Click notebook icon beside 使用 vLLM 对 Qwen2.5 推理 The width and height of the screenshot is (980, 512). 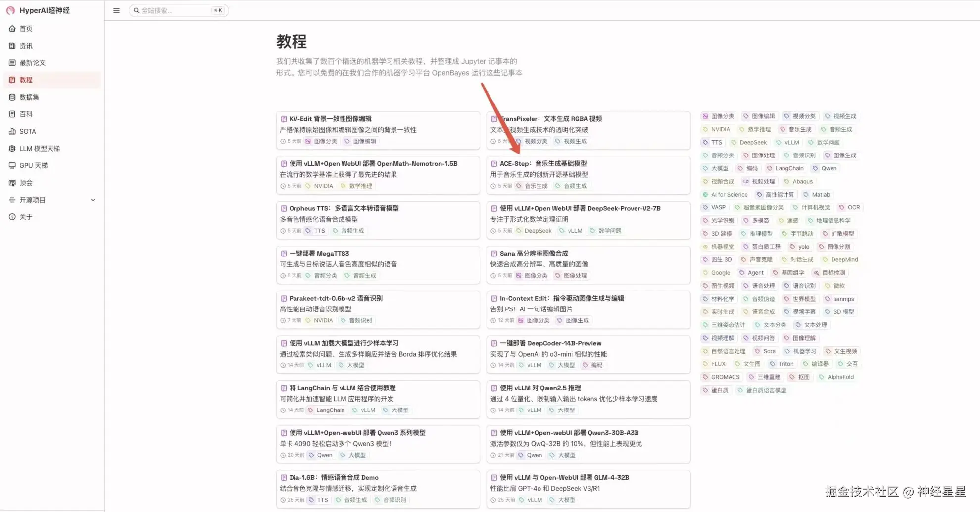click(x=494, y=388)
